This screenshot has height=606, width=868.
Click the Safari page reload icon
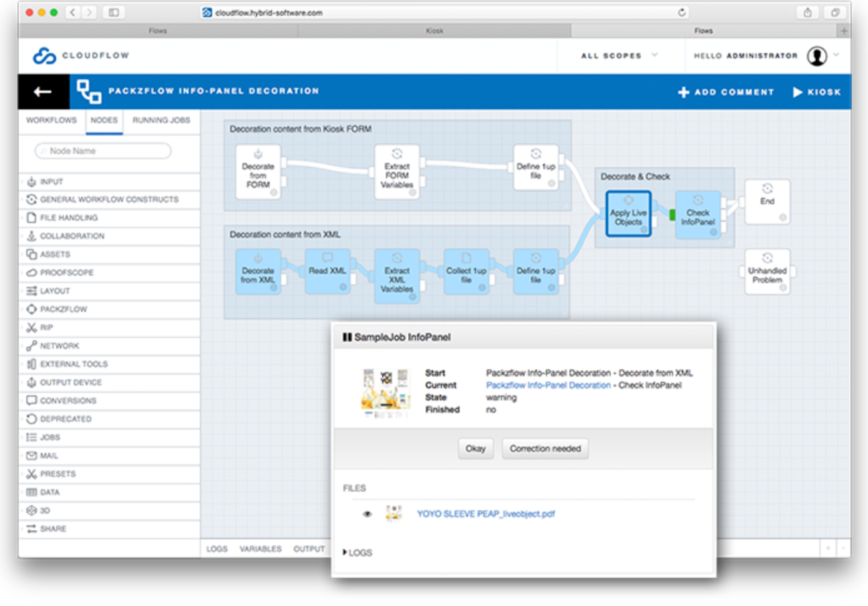tap(681, 12)
